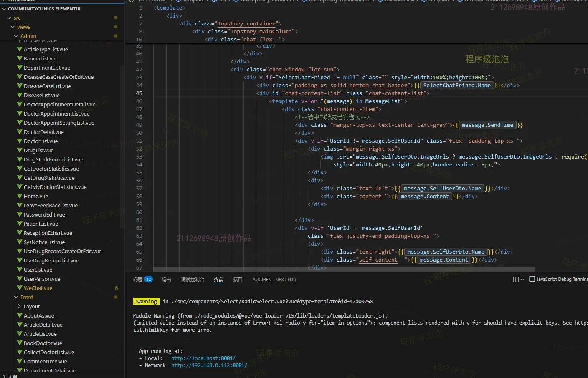Image resolution: width=588 pixels, height=378 pixels.
Task: Select JavaScript Debug Terminal label
Action: click(x=562, y=279)
